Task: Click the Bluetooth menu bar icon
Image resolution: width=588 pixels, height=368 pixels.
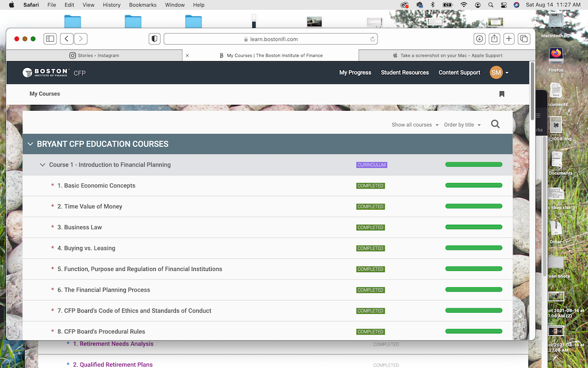Action: coord(432,5)
